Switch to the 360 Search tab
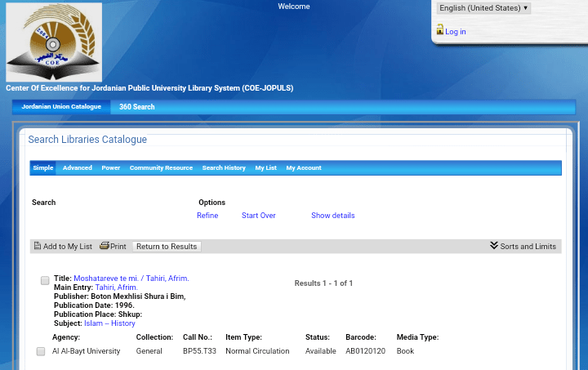The image size is (588, 370). tap(136, 107)
